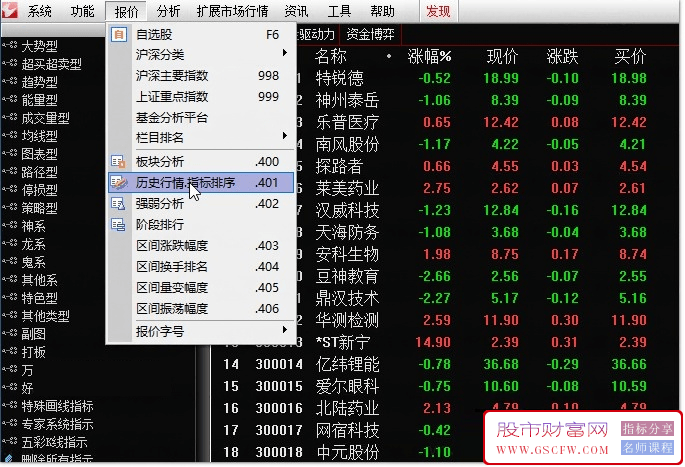Image resolution: width=685 pixels, height=467 pixels.
Task: Select 基金分析平台 menu entry
Action: click(201, 117)
